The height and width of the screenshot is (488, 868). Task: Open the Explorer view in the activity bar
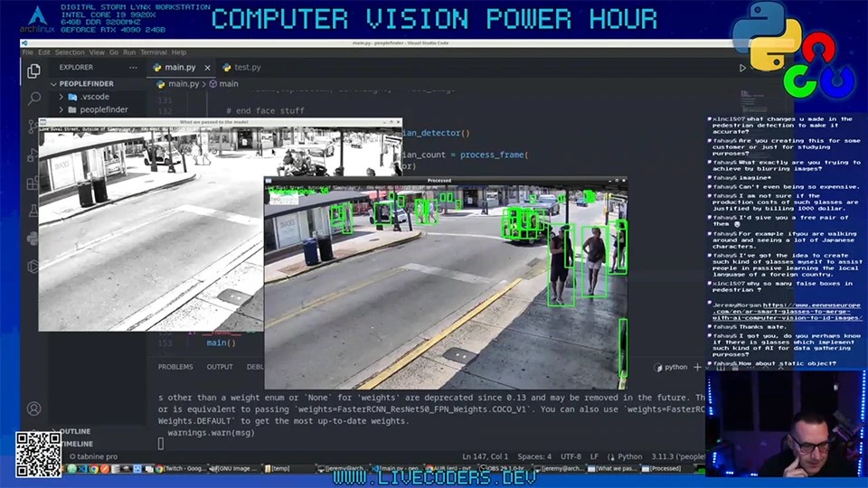(33, 70)
